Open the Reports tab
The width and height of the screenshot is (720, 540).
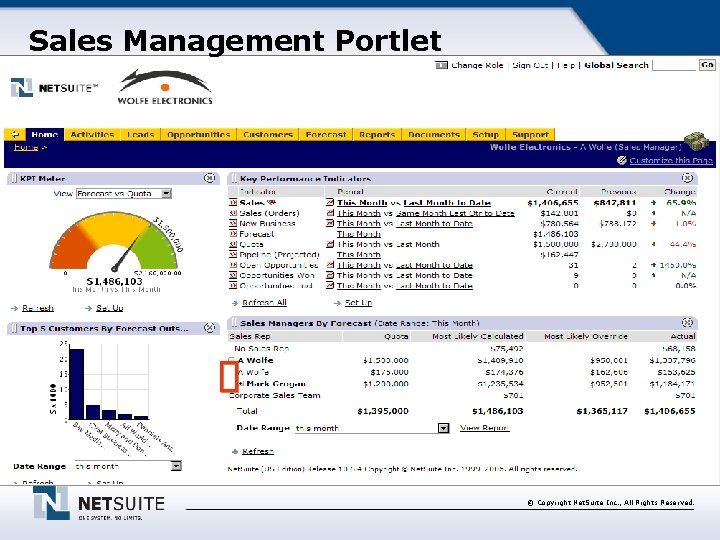(377, 134)
